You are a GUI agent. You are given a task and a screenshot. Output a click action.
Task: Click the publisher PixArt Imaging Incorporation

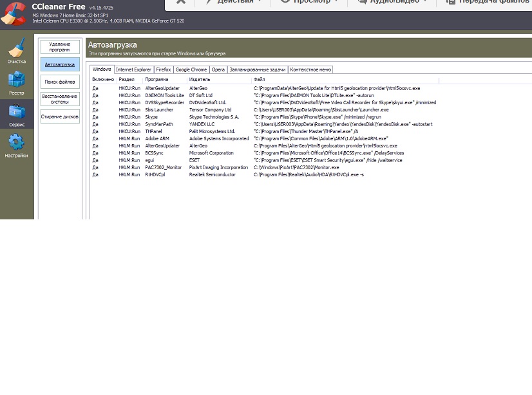218,167
